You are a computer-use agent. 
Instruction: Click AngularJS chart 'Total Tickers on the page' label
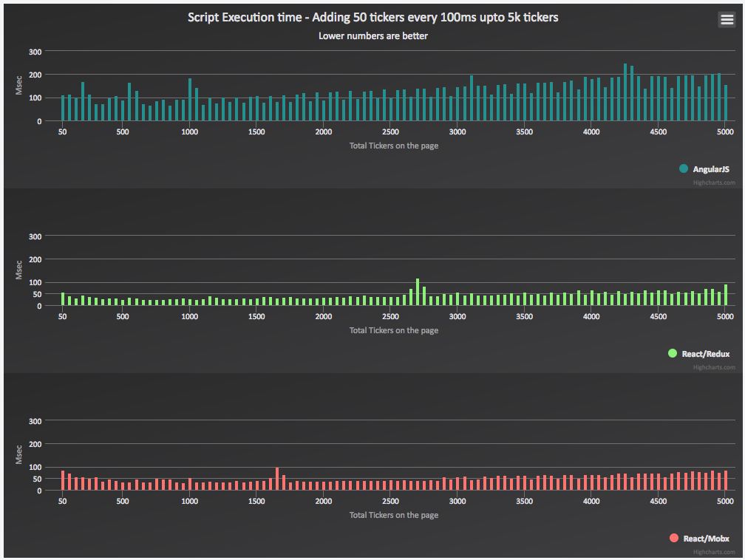coord(394,146)
